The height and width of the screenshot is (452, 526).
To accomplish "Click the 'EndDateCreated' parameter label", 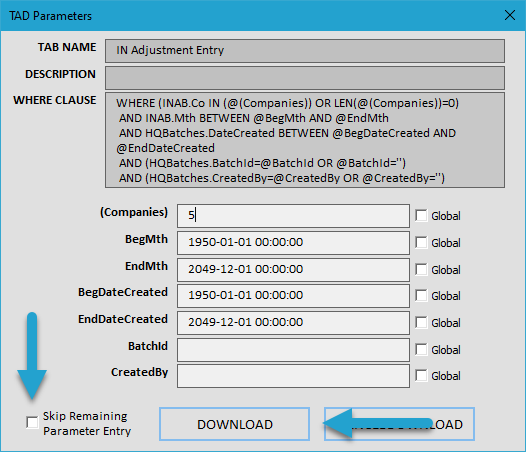I will tap(123, 319).
